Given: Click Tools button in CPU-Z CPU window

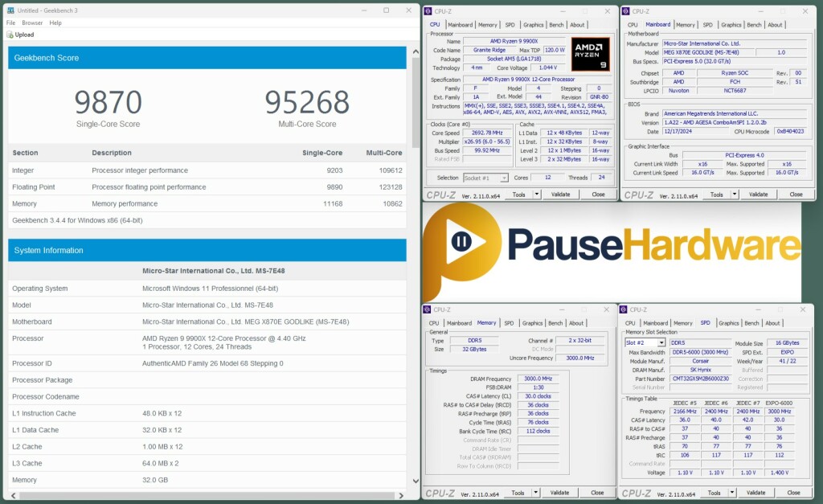Looking at the screenshot, I should point(519,195).
